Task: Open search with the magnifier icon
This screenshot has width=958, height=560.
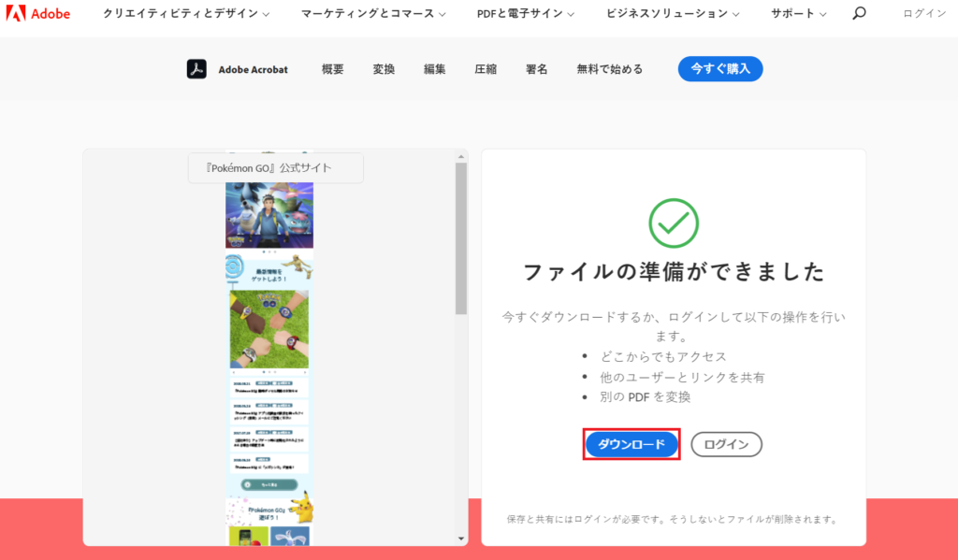Action: (860, 14)
